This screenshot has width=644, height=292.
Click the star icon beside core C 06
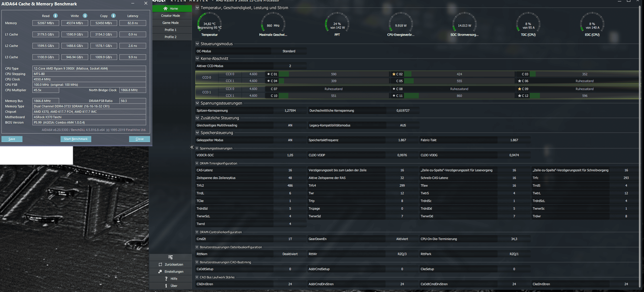(519, 81)
